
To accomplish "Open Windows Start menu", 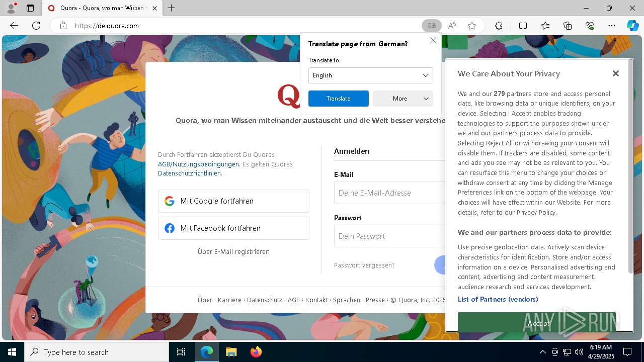I will click(12, 352).
